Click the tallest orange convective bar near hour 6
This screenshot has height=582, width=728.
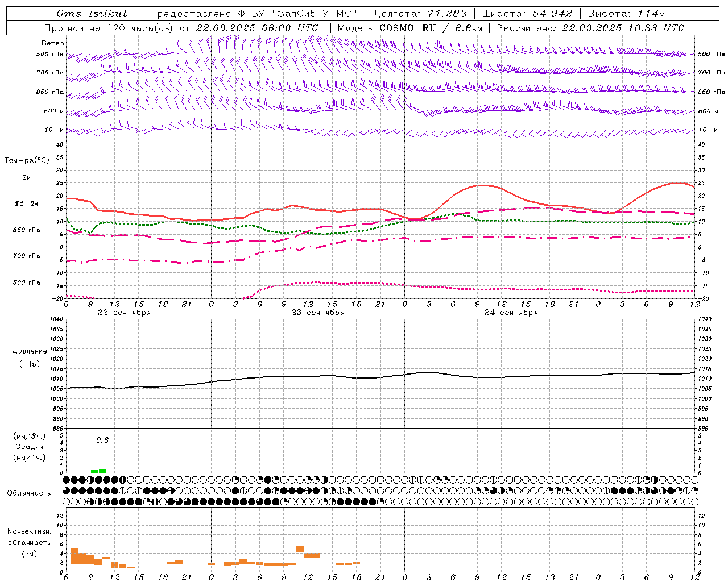(x=74, y=556)
